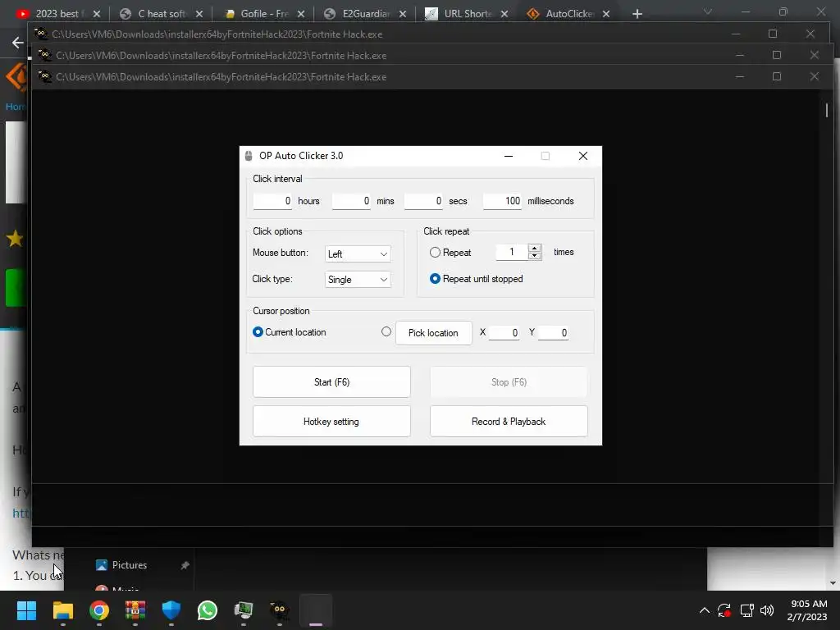Open the Mouse button dropdown
Screen dimensions: 840x630
coord(358,254)
